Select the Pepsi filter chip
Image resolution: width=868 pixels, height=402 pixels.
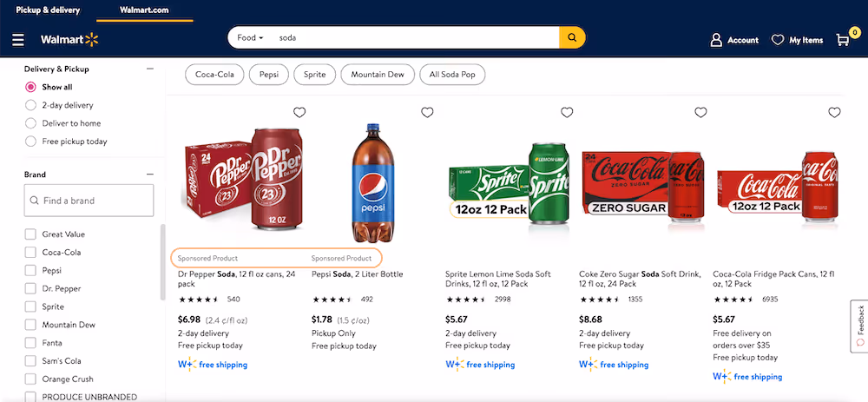(x=268, y=75)
